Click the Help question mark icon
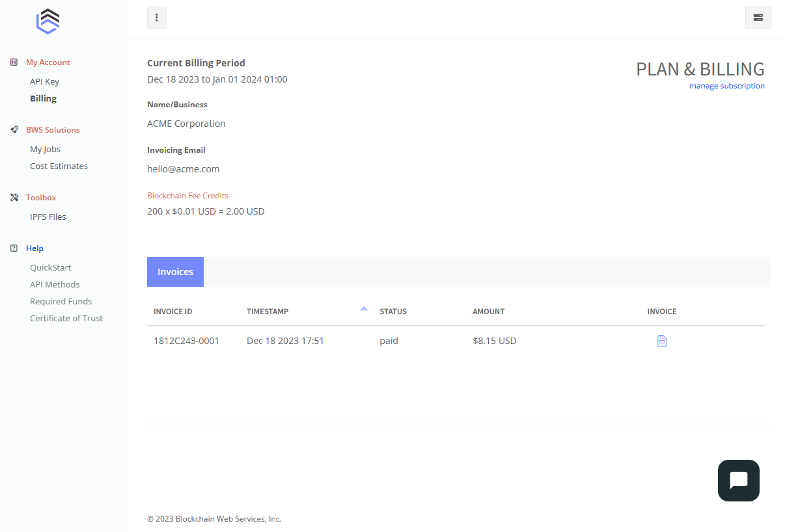 (x=14, y=248)
